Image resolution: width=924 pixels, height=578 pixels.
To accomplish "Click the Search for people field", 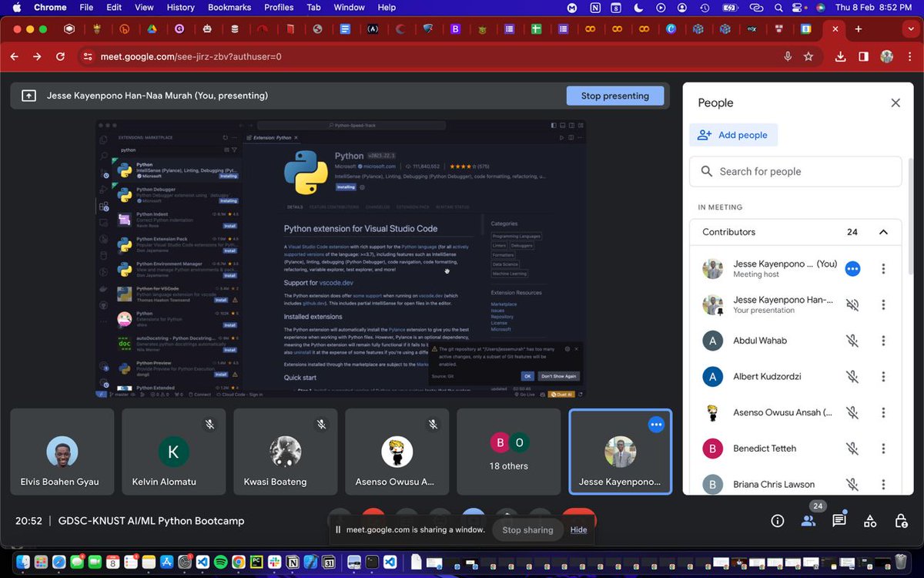I will coord(795,171).
